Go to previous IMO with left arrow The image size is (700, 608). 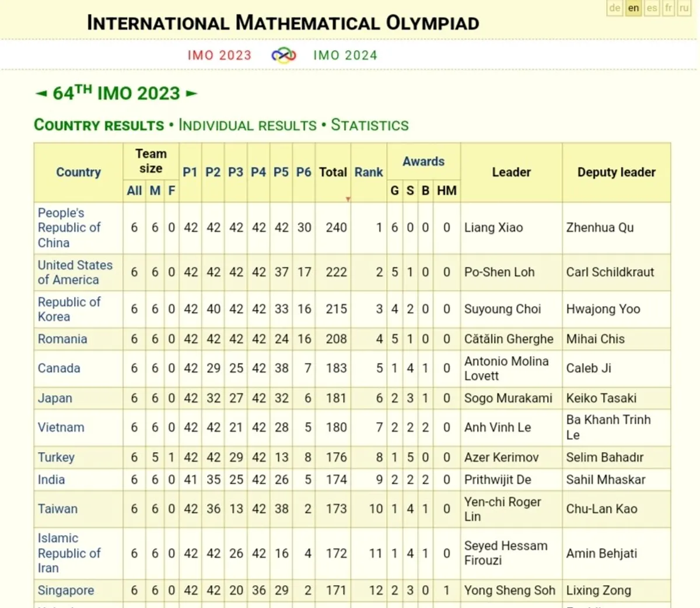[41, 93]
